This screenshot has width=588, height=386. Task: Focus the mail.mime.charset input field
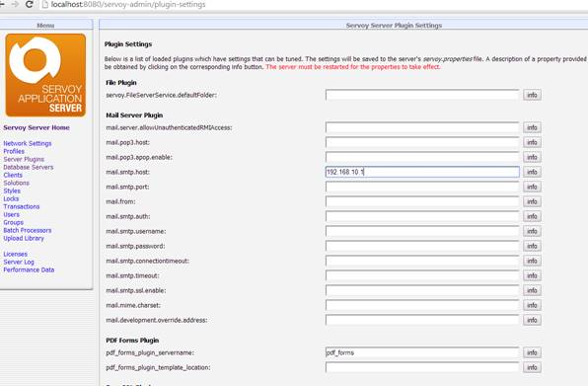click(422, 305)
